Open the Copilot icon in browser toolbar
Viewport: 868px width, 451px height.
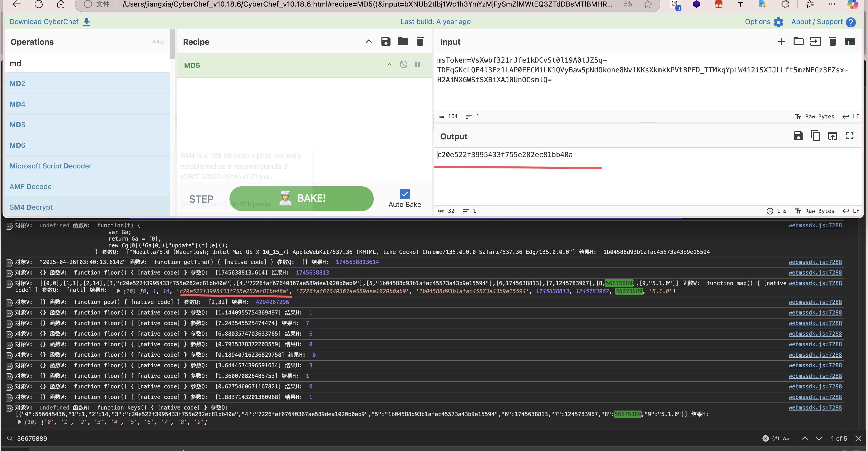click(852, 4)
